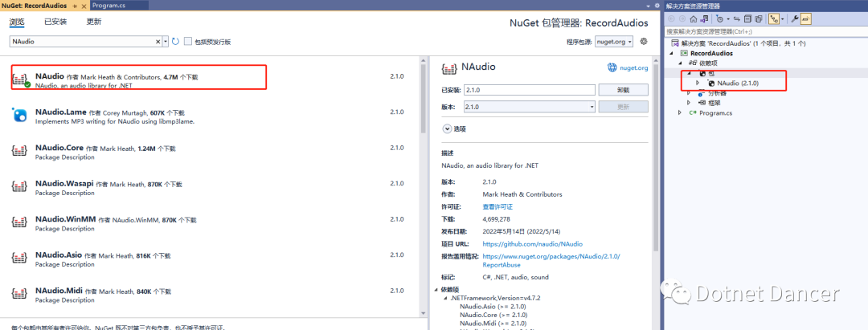Toggle the highlighted nested-files view icon
The image size is (868, 330).
click(x=774, y=18)
